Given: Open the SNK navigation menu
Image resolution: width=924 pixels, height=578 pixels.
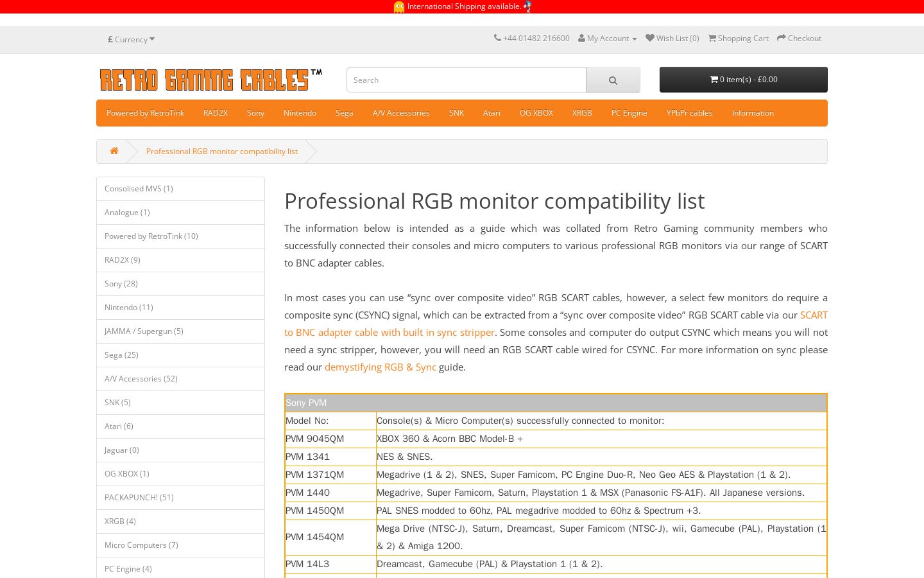Looking at the screenshot, I should coord(456,113).
